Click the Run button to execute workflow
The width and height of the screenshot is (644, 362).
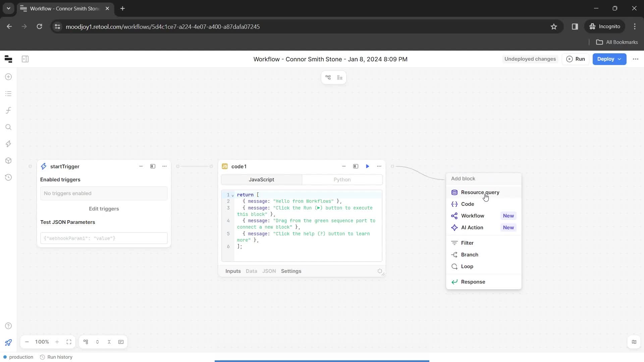tap(576, 59)
